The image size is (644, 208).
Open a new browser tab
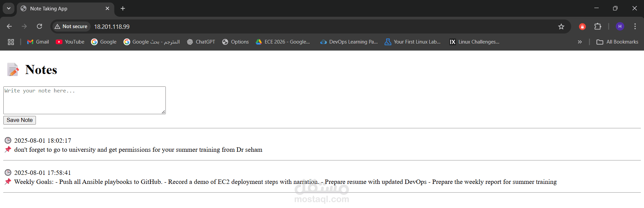(x=123, y=8)
